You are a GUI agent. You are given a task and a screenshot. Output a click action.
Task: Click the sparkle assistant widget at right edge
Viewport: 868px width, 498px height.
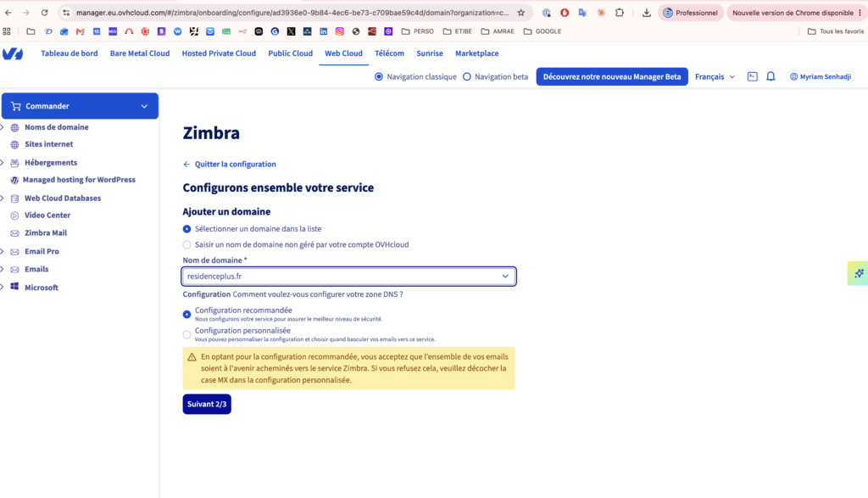tap(858, 273)
